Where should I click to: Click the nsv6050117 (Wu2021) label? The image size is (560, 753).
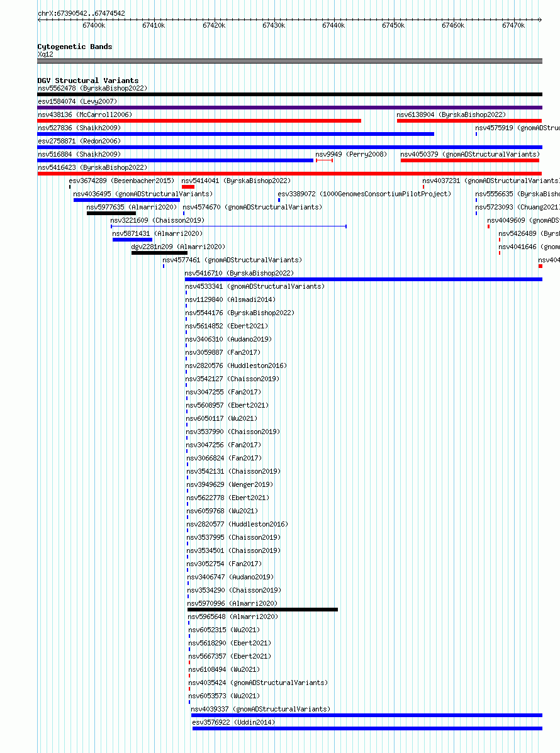(x=221, y=418)
